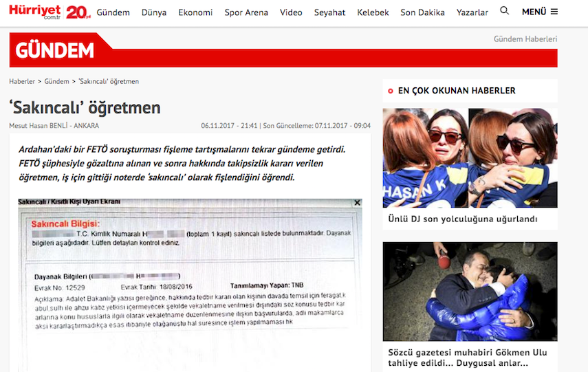Select Ekonomi in the navigation bar

[195, 12]
